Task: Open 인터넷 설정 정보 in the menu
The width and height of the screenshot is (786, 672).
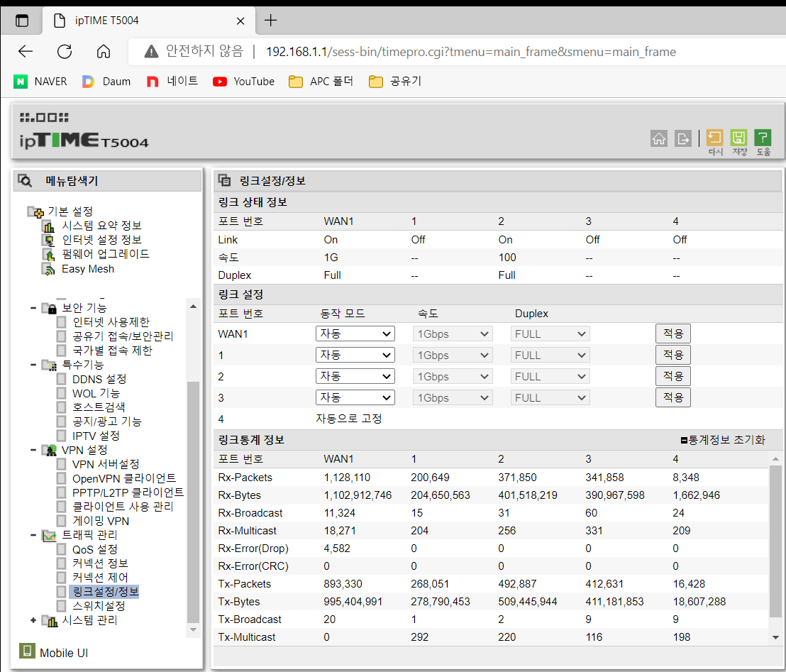Action: (101, 240)
